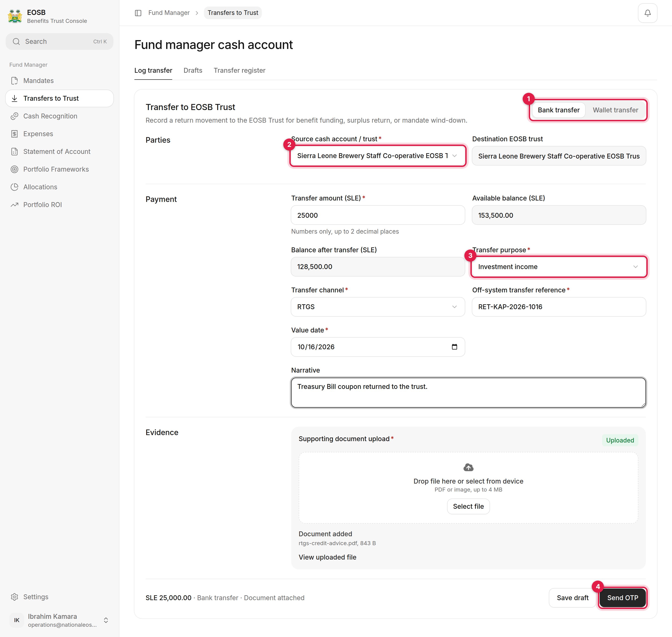Click Select file button
The height and width of the screenshot is (637, 672).
[468, 506]
